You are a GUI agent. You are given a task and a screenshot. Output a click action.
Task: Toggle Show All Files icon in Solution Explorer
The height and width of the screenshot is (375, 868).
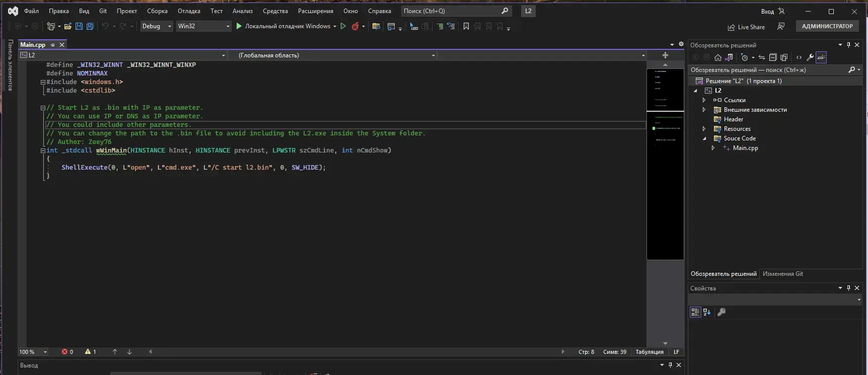tap(784, 57)
